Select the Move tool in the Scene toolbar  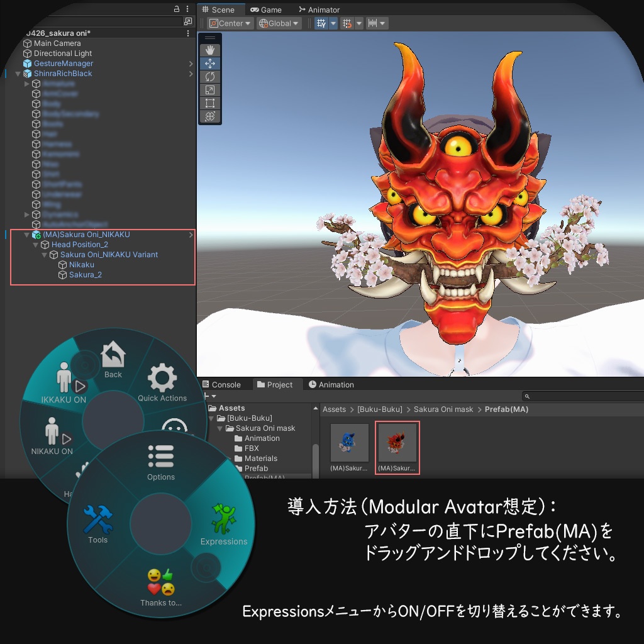(209, 63)
